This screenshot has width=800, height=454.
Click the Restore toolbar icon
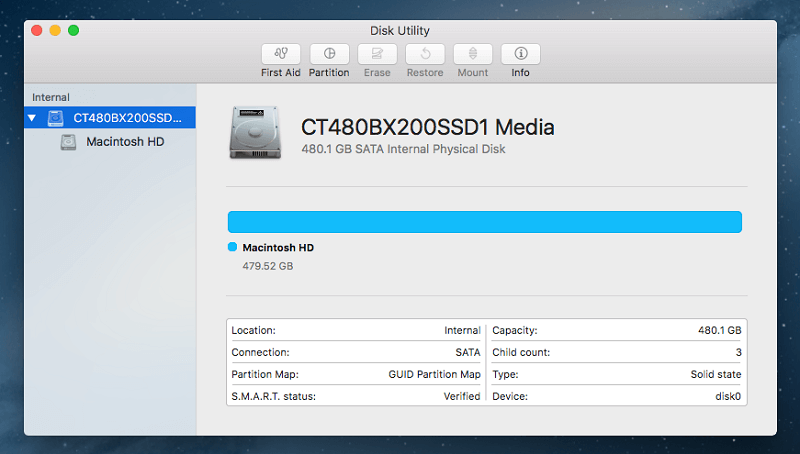click(x=425, y=54)
